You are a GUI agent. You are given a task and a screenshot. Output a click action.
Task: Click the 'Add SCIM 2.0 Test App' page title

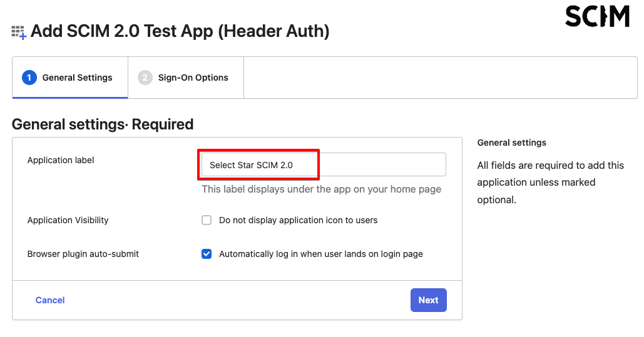click(180, 31)
